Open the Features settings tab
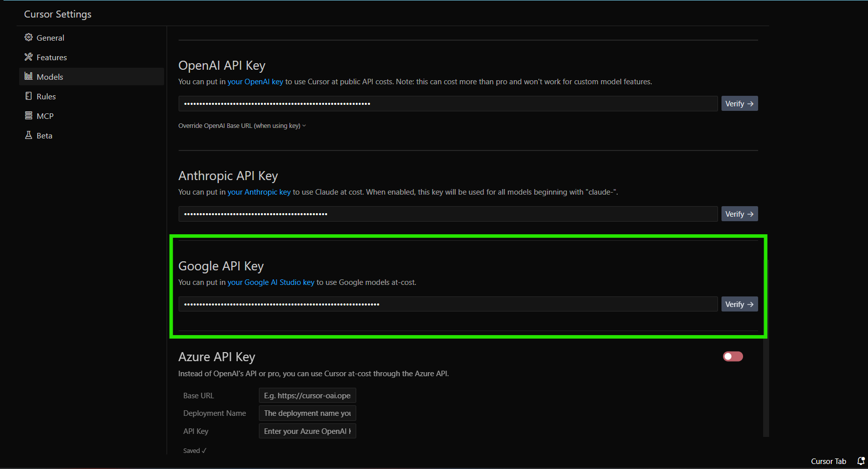868x469 pixels. click(51, 58)
